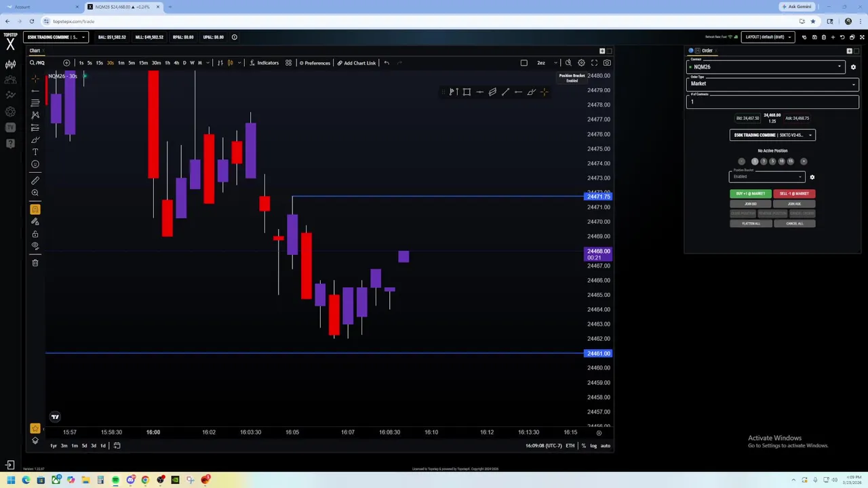This screenshot has width=868, height=488.
Task: Click the zoom in magnifier tool
Action: [35, 193]
